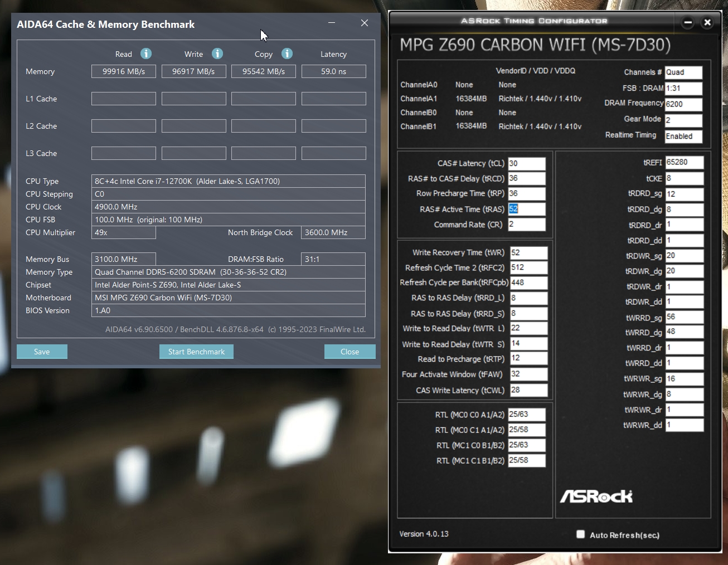Minimize the AIDA64 benchmark window
Screen dimensions: 728x565
332,23
